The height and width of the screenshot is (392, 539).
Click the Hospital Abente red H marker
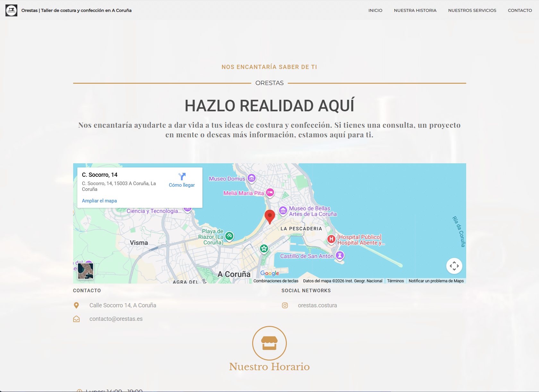[x=331, y=239]
